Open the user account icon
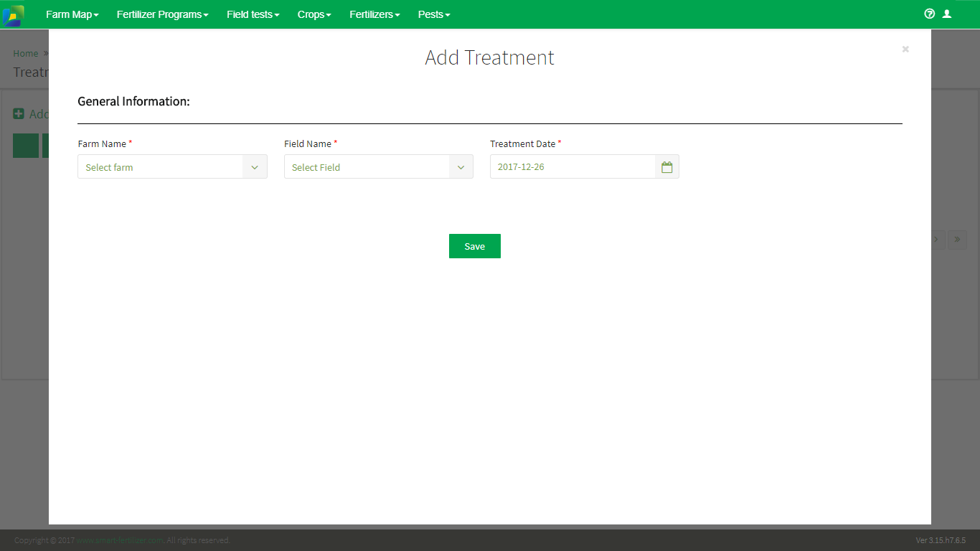The height and width of the screenshot is (551, 980). point(947,14)
